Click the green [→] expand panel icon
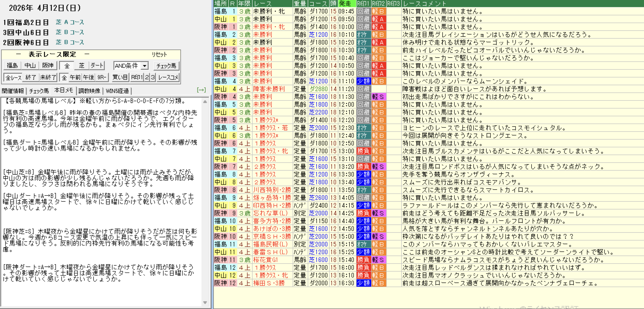This screenshot has height=309, width=644. [201, 90]
